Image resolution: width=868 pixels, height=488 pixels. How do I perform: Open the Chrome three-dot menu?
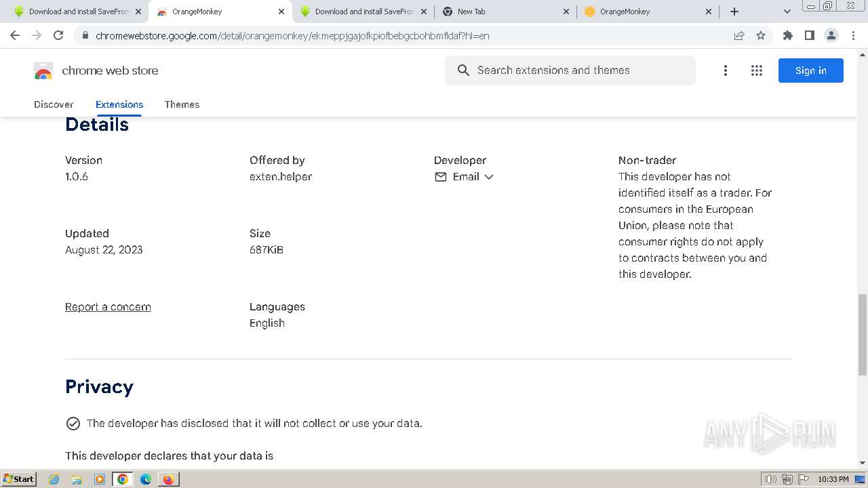853,35
